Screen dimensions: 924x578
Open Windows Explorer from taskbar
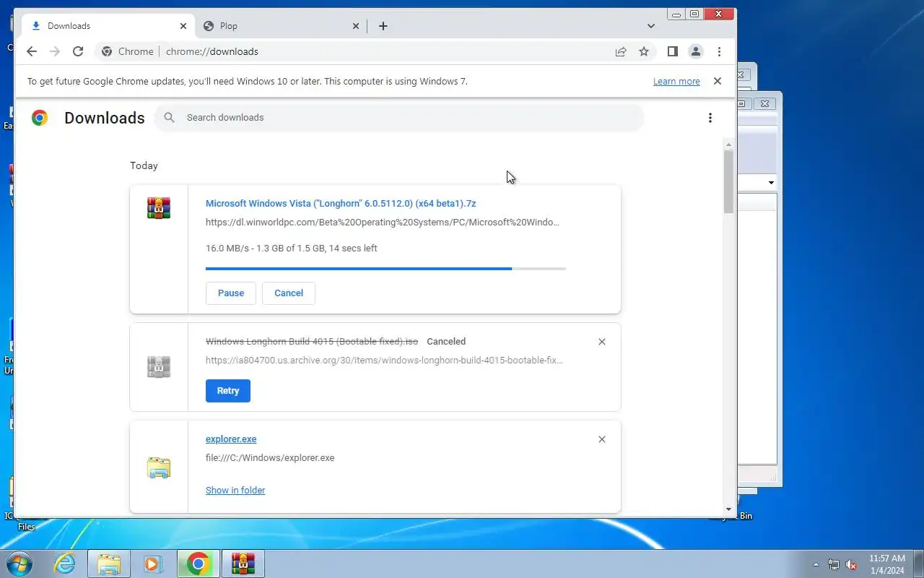click(109, 564)
